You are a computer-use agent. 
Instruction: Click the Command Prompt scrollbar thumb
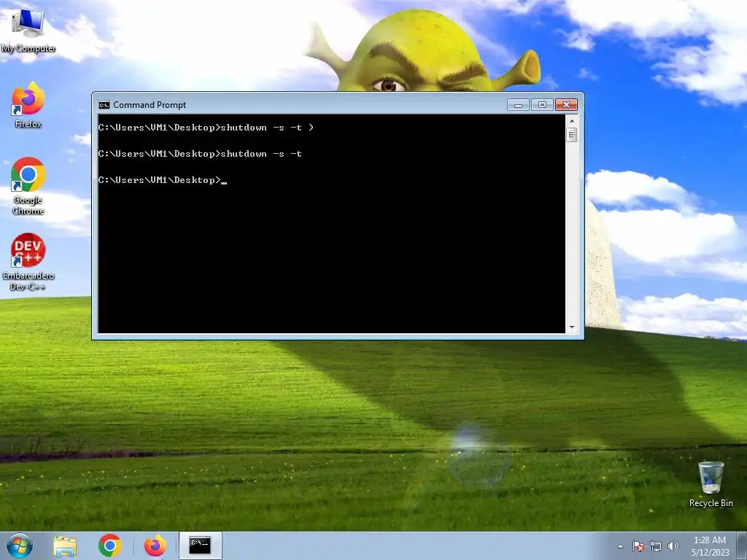572,135
